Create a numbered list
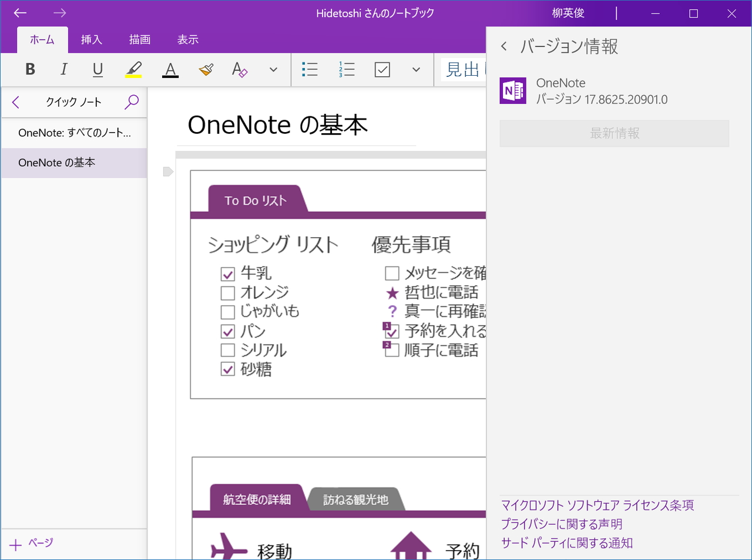Viewport: 752px width, 560px height. pyautogui.click(x=347, y=69)
